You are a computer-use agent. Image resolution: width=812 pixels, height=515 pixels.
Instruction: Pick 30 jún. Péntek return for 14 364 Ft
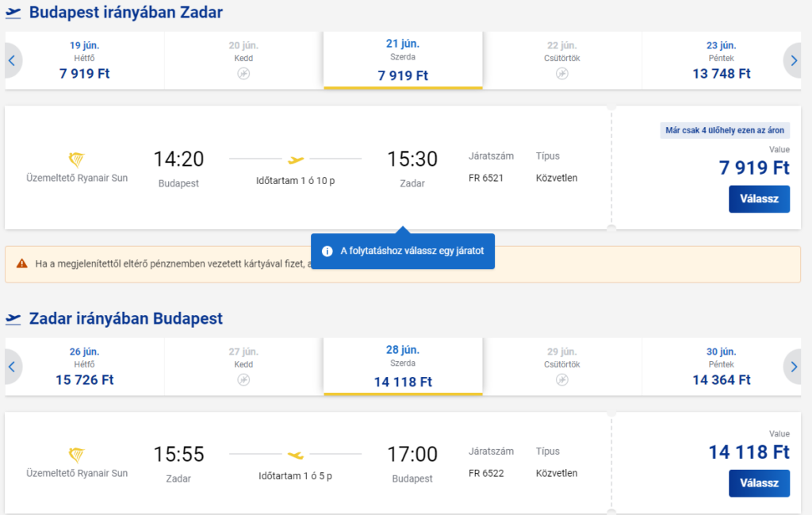pos(722,367)
